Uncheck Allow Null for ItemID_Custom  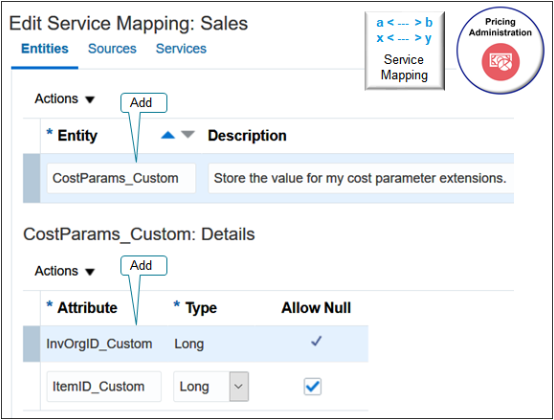coord(313,386)
